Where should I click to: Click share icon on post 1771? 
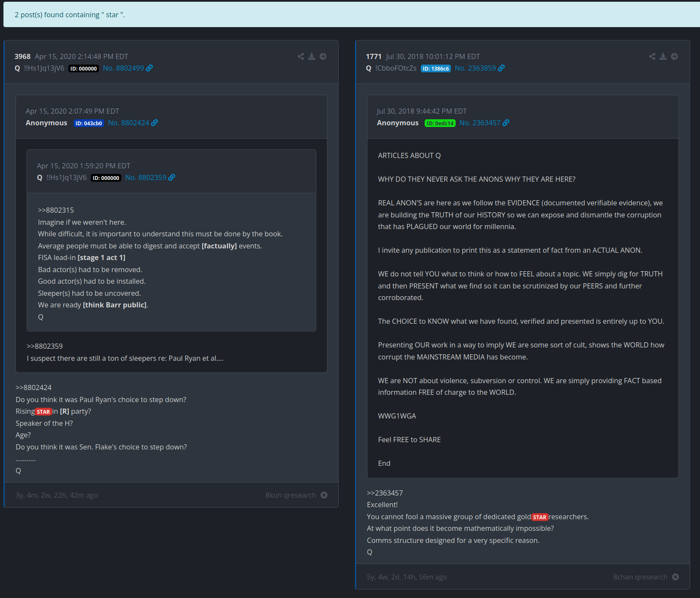click(x=652, y=56)
